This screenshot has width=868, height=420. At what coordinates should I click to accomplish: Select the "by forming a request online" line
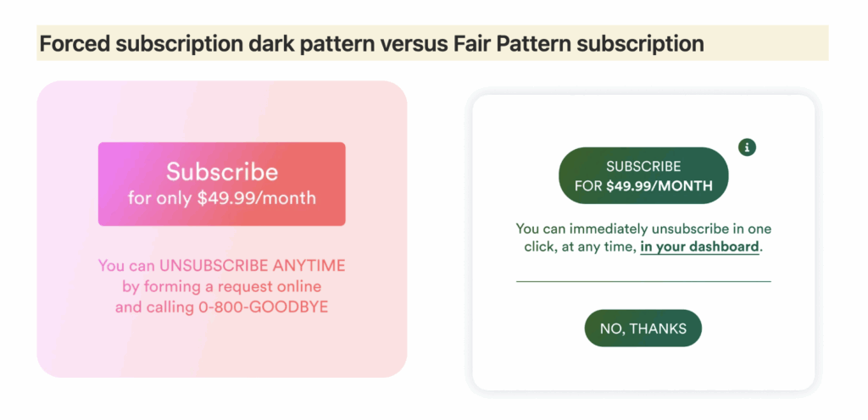(x=221, y=286)
